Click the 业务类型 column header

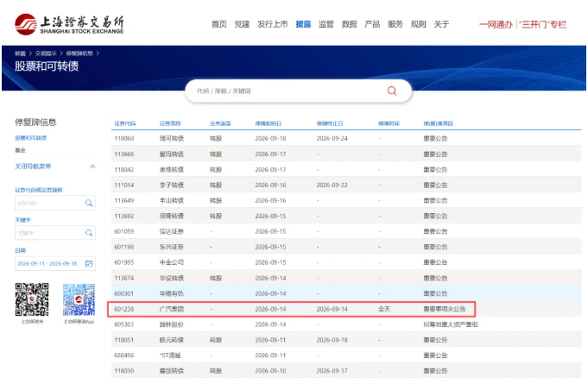click(220, 123)
